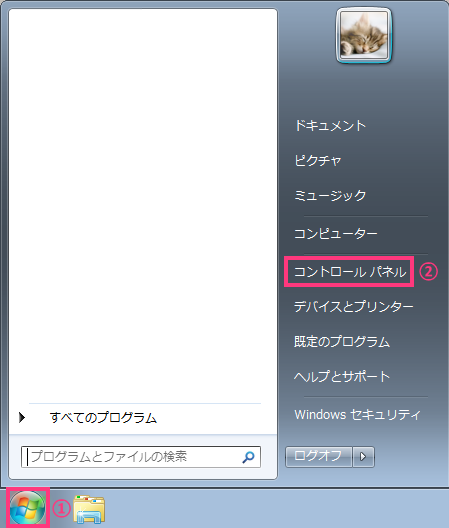Open すべてのプログラム list

click(103, 418)
